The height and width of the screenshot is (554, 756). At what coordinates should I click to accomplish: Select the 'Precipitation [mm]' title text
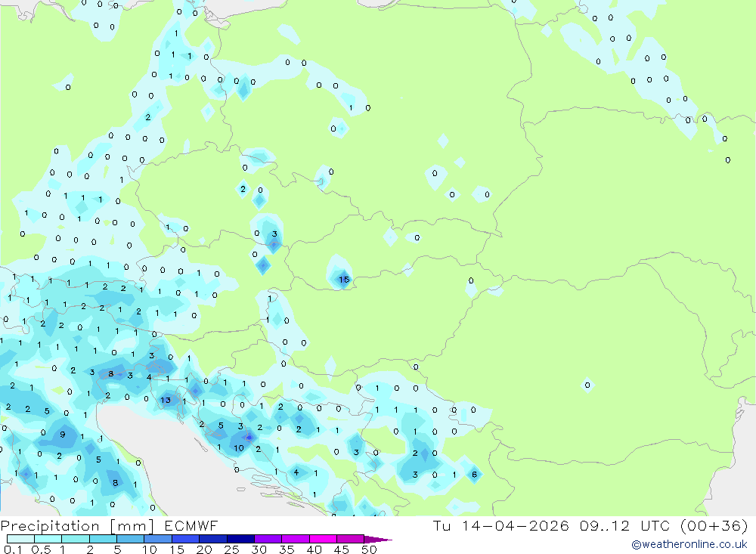[77, 526]
